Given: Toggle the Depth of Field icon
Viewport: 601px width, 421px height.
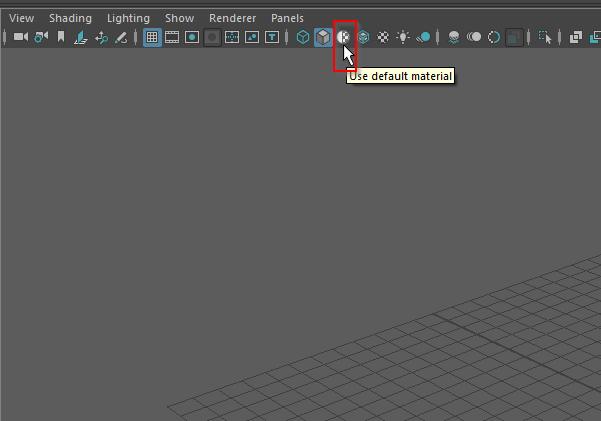Looking at the screenshot, I should pyautogui.click(x=514, y=37).
